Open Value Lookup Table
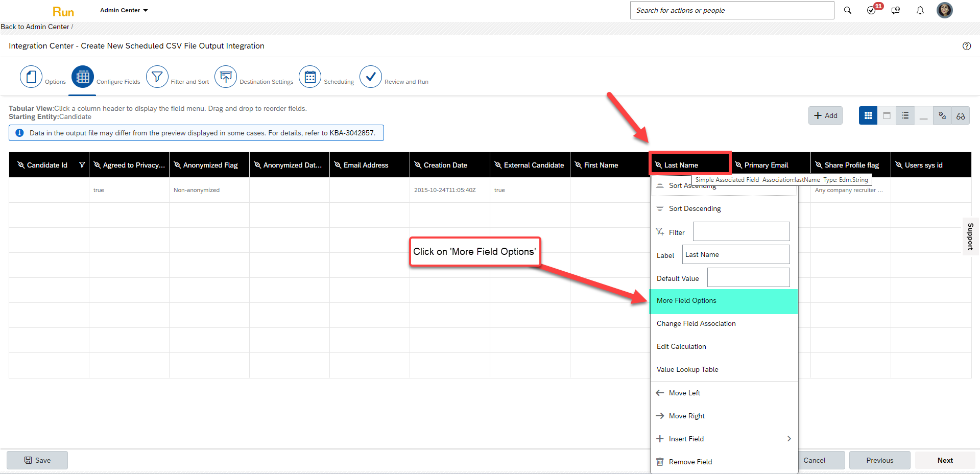The width and height of the screenshot is (980, 474). pyautogui.click(x=724, y=370)
